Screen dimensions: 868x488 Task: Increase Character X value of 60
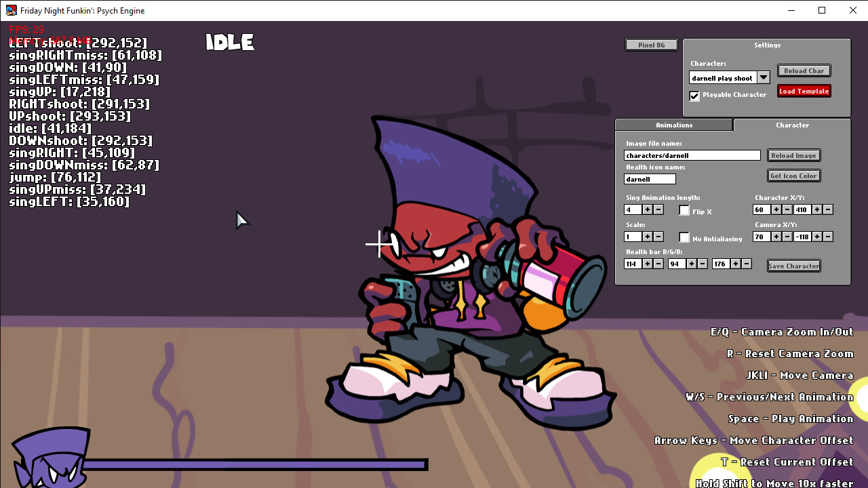tap(776, 210)
